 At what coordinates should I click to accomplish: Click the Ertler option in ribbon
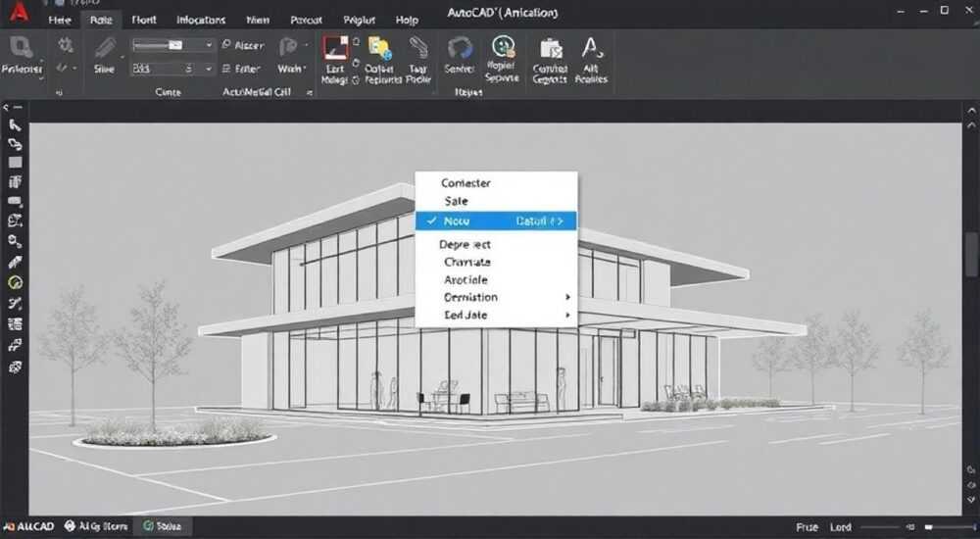tap(241, 69)
